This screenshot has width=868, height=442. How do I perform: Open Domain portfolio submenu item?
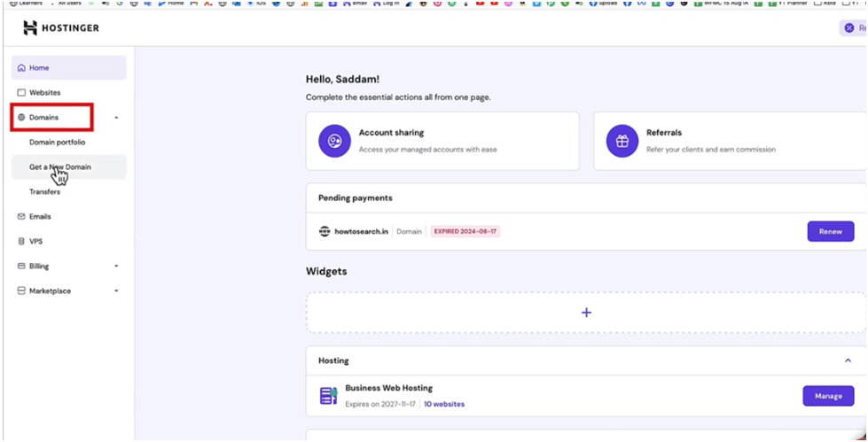pos(58,142)
